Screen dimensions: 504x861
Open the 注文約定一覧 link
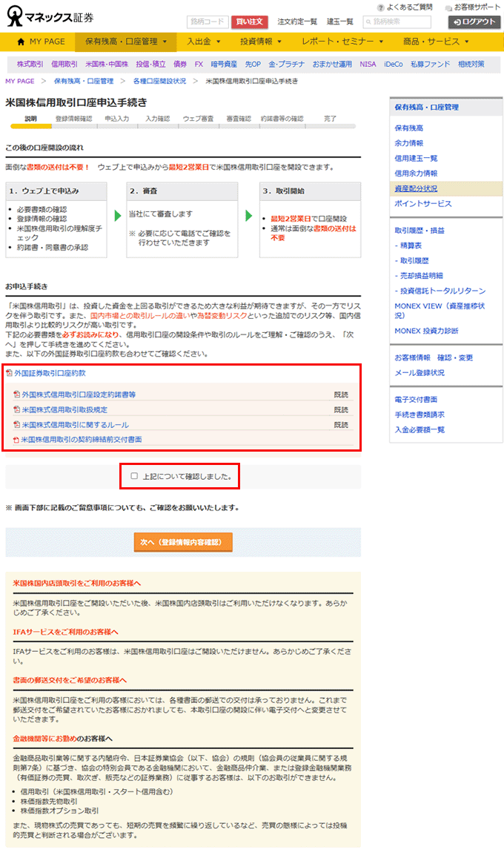[297, 22]
